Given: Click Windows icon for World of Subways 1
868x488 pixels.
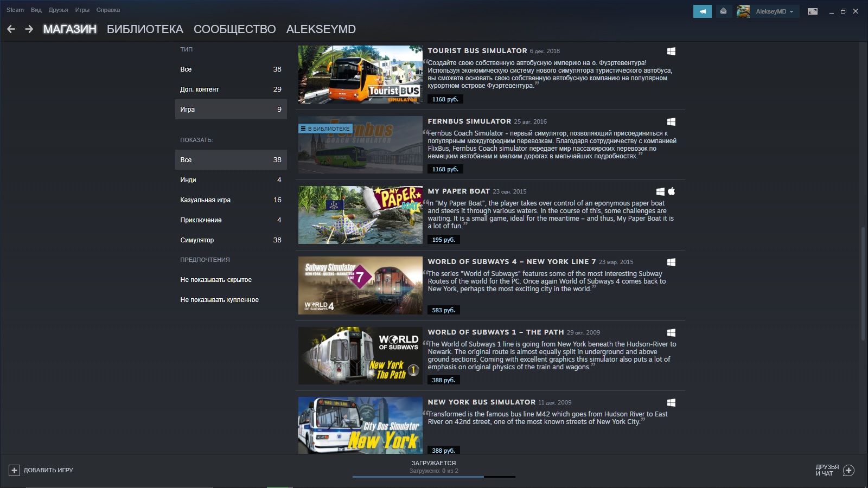Looking at the screenshot, I should (671, 332).
